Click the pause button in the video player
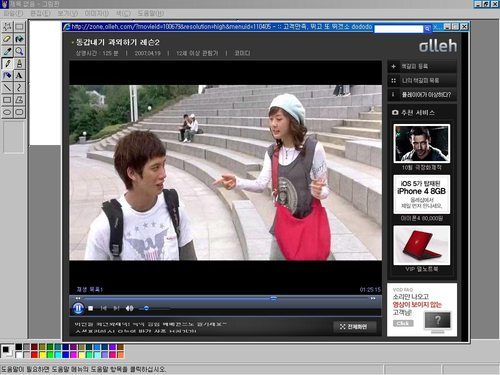 point(78,308)
